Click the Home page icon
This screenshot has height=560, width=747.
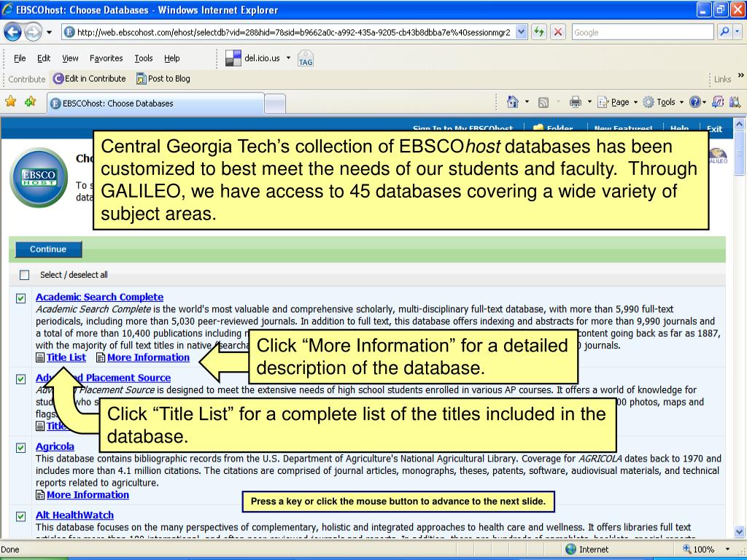513,102
